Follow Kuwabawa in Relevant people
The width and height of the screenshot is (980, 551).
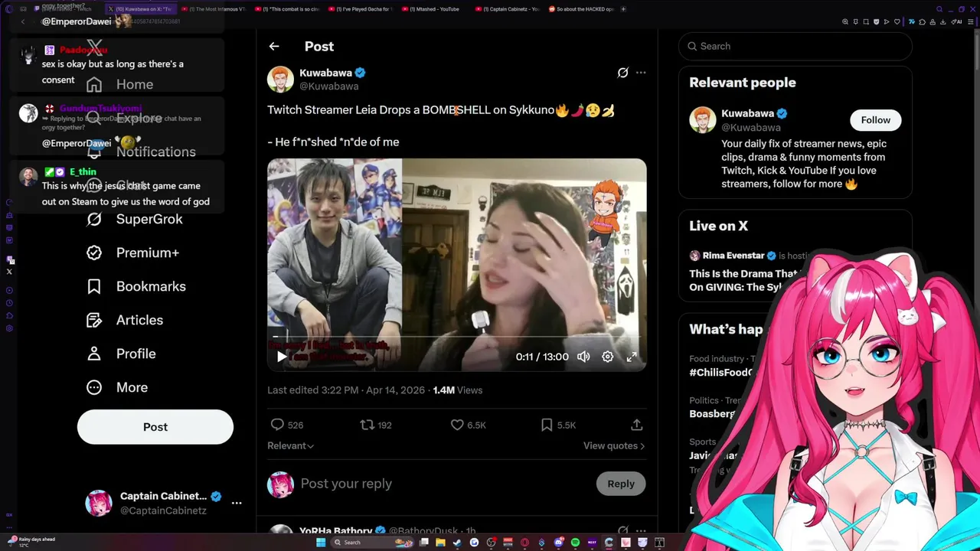(x=875, y=120)
